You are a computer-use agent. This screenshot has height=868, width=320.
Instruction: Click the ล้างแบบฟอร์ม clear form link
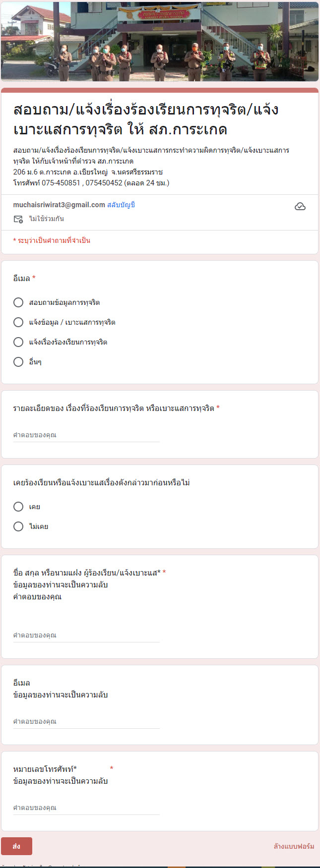pos(294,846)
